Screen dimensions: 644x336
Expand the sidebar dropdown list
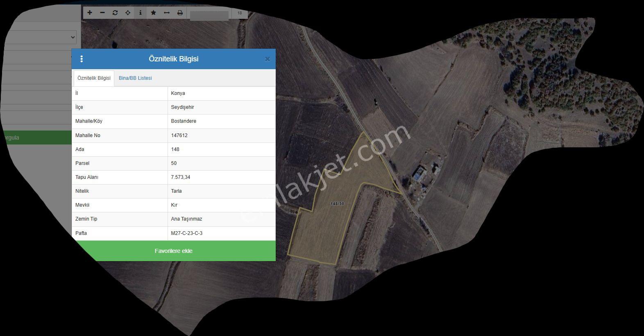pos(39,37)
